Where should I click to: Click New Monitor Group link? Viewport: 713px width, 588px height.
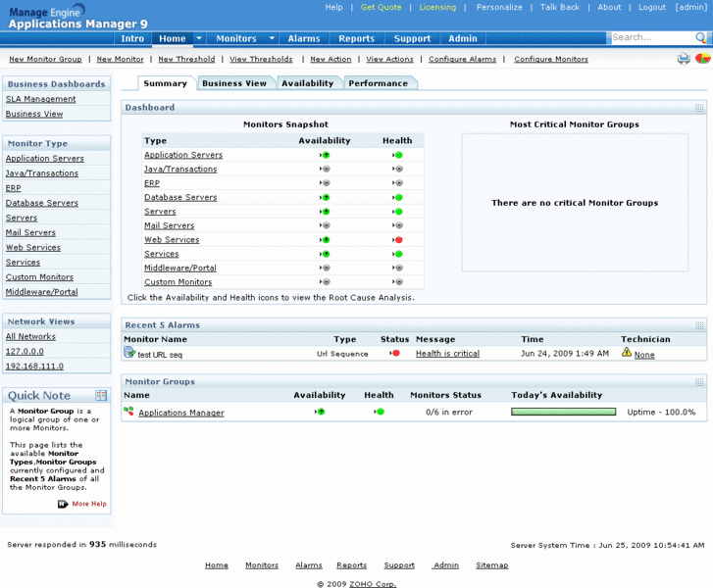point(45,59)
